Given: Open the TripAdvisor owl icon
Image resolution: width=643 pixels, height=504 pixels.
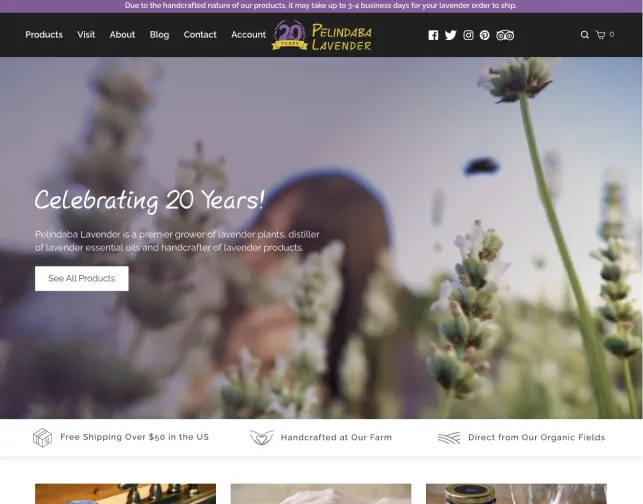Looking at the screenshot, I should point(505,35).
